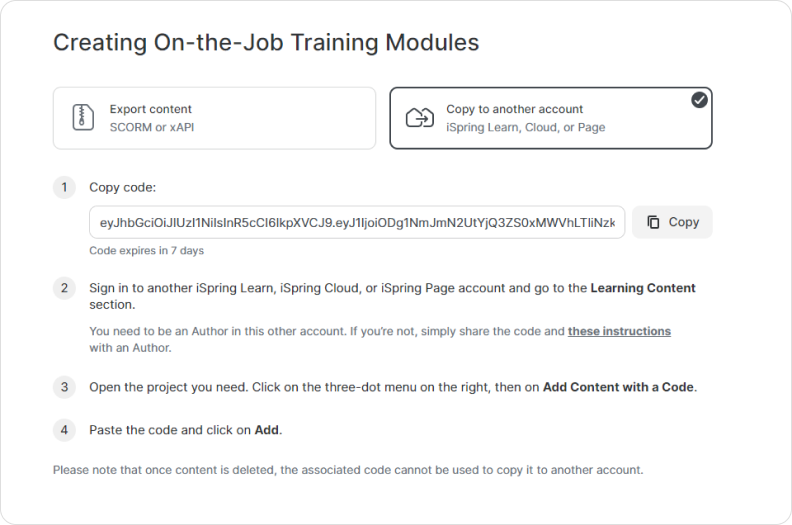Click the step 3 number badge

[64, 387]
